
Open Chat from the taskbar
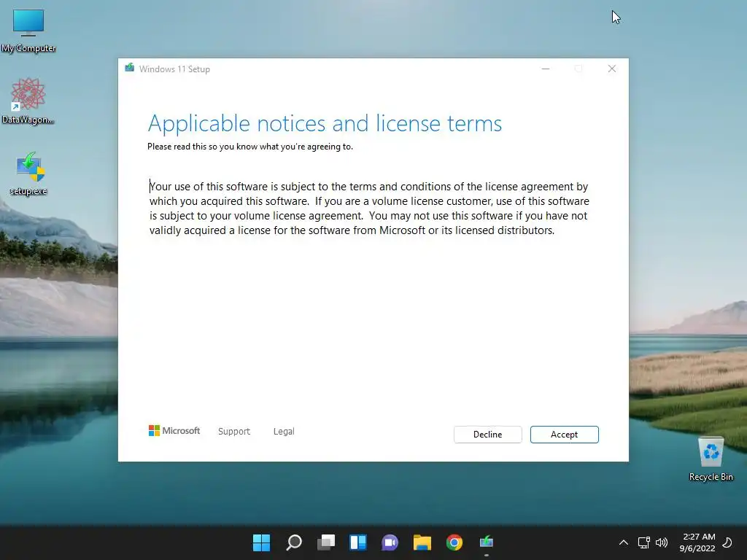pos(390,542)
